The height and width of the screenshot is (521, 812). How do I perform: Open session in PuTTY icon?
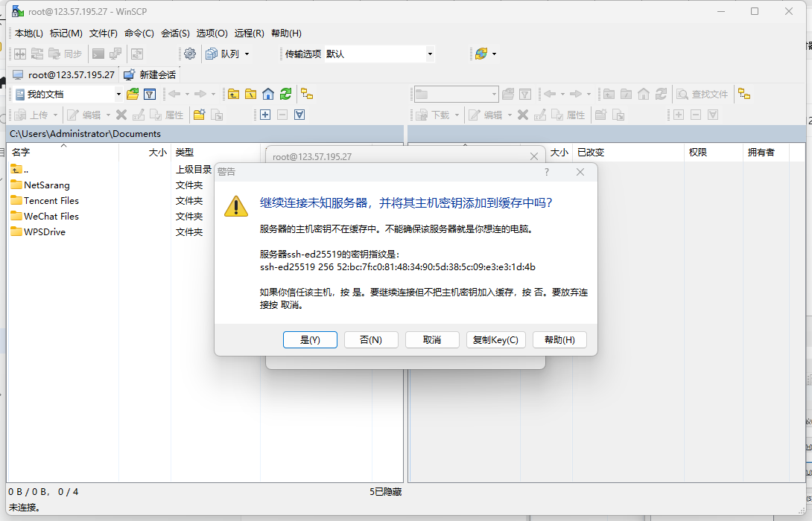tap(115, 54)
